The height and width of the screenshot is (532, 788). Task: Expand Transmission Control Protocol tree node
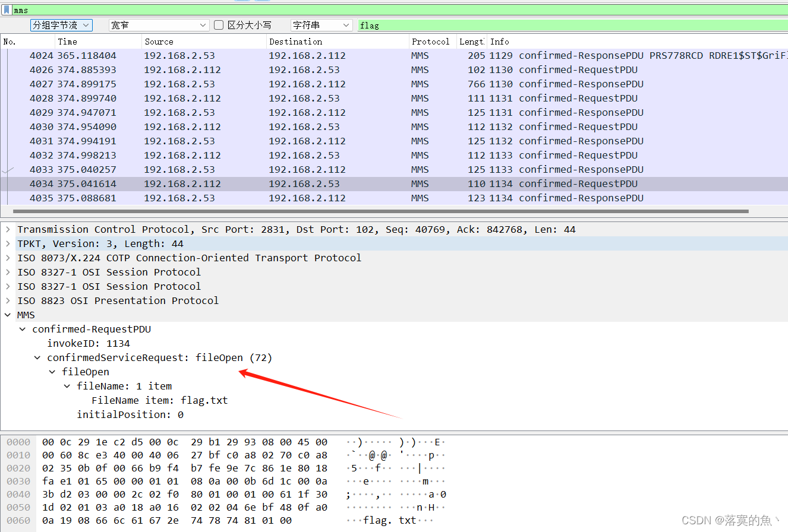tap(8, 229)
